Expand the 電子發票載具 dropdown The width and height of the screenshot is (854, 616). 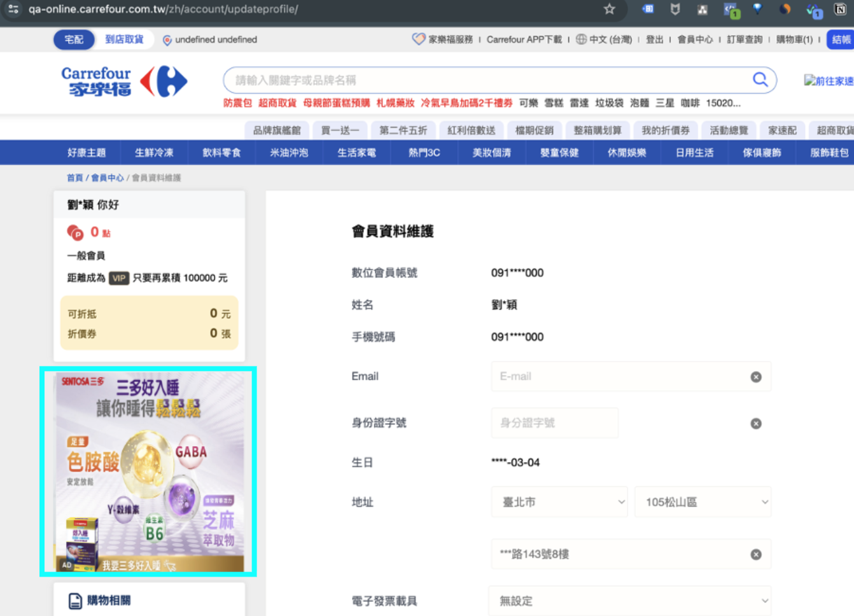[x=629, y=601]
